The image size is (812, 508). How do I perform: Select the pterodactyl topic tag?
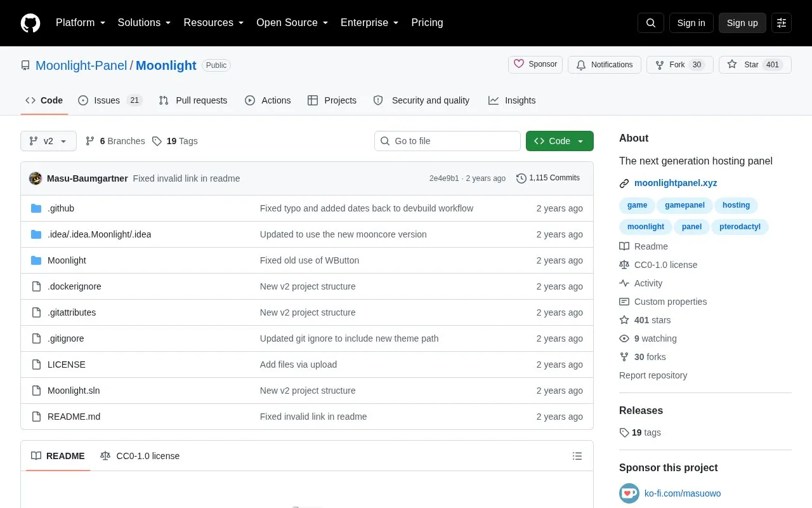pyautogui.click(x=740, y=227)
